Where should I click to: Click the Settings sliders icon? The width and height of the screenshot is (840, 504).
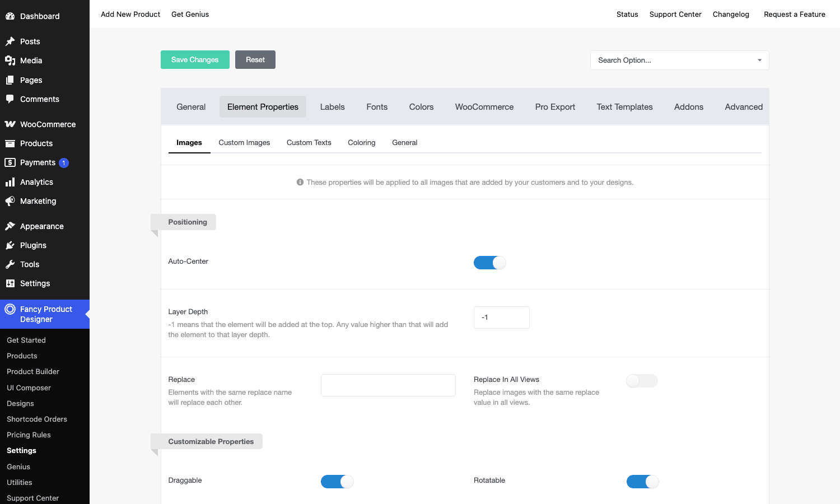click(x=10, y=283)
